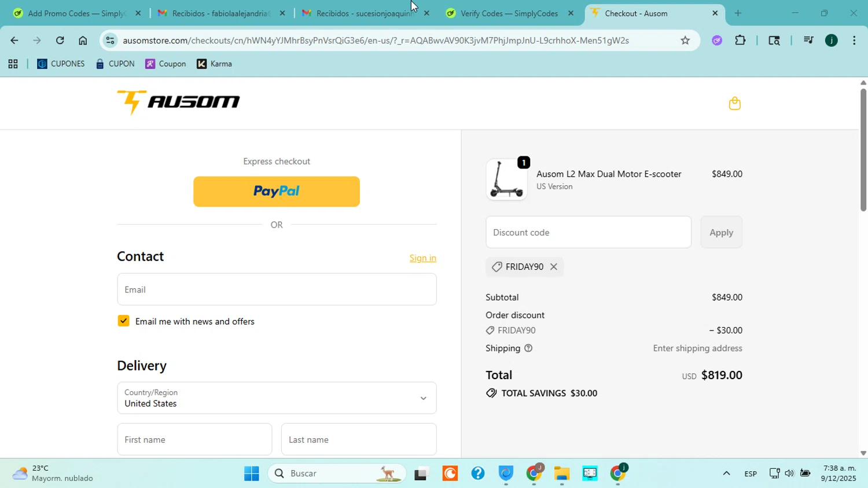This screenshot has height=488, width=868.
Task: Reload the checkout page
Action: (x=60, y=41)
